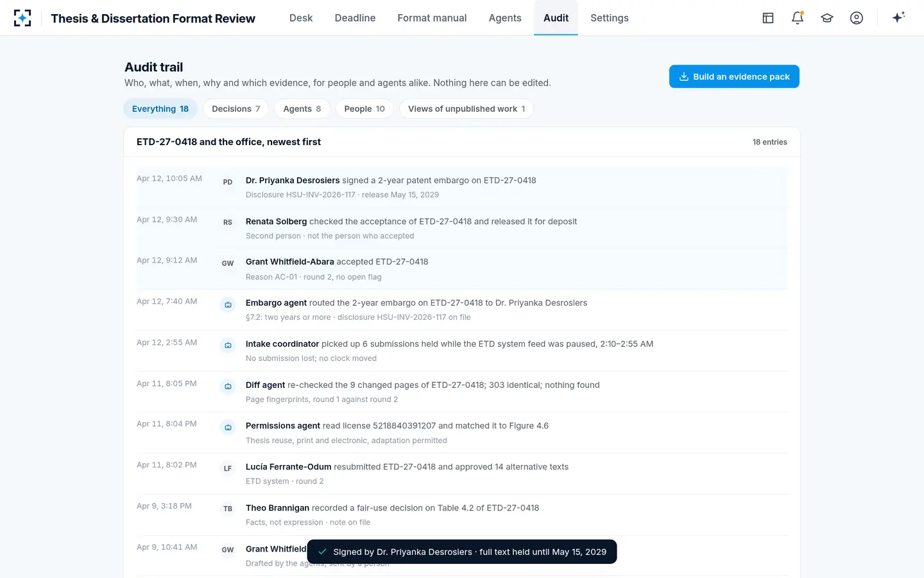924x578 pixels.
Task: Click the Embargo agent bot icon
Action: pos(228,304)
